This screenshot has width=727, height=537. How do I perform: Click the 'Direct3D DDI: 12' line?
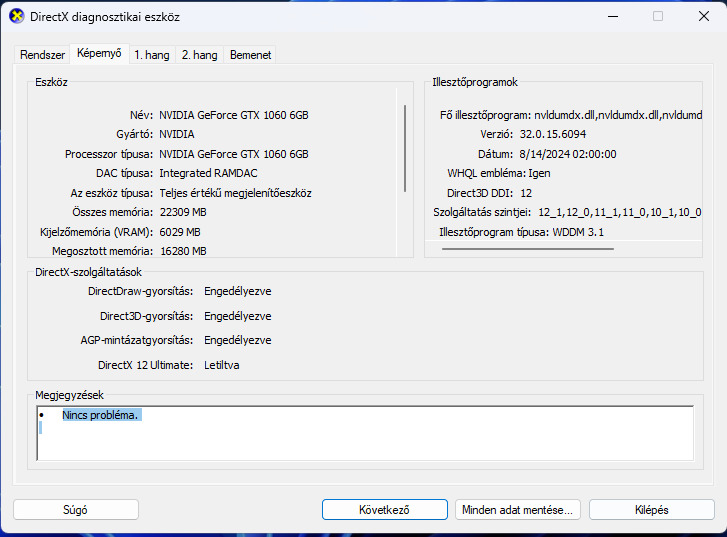click(x=489, y=193)
